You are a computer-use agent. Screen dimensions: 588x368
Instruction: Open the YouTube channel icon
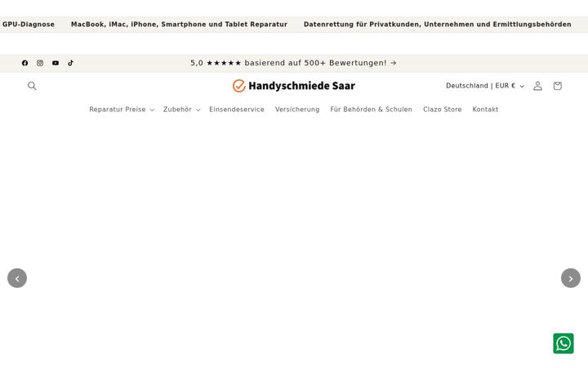tap(56, 63)
